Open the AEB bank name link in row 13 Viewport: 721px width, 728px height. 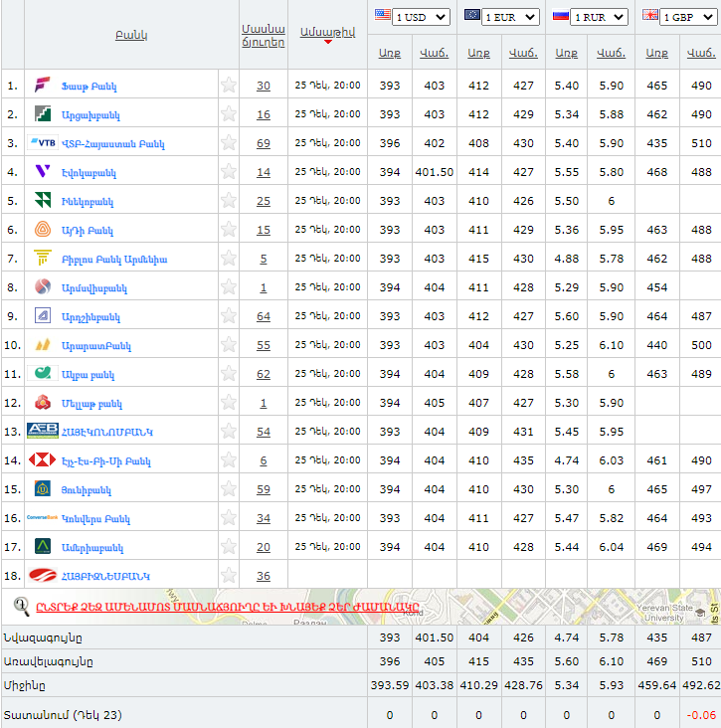107,432
